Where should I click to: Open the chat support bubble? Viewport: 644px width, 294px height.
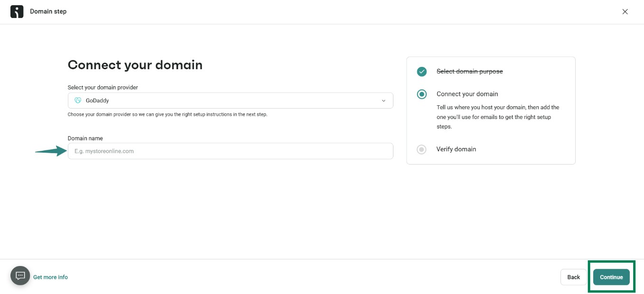pos(20,276)
